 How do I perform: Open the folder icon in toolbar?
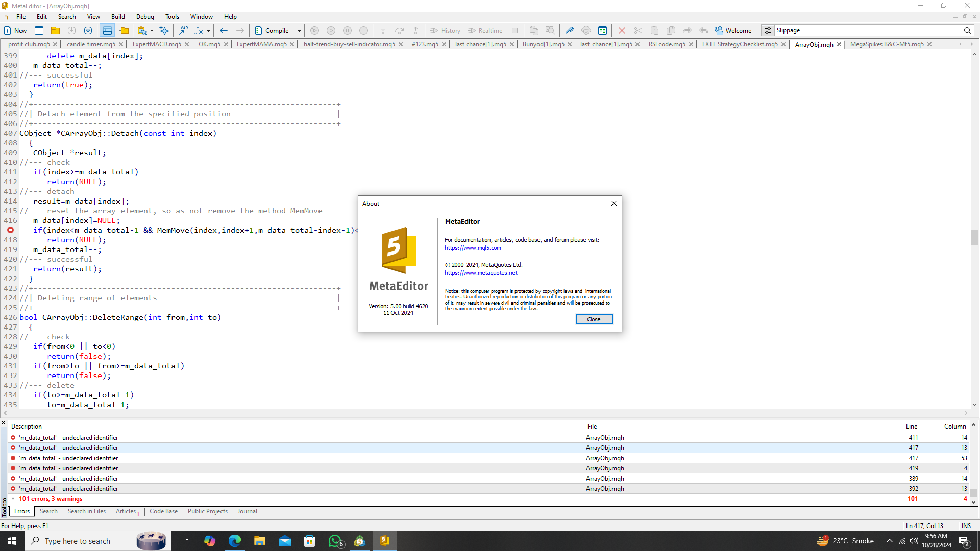coord(55,31)
